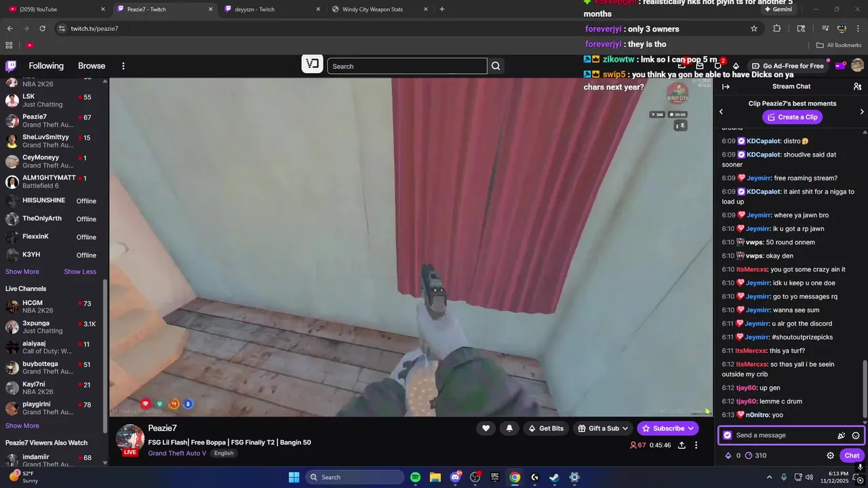The width and height of the screenshot is (868, 488).
Task: Click the channel points 310 balance
Action: [755, 455]
